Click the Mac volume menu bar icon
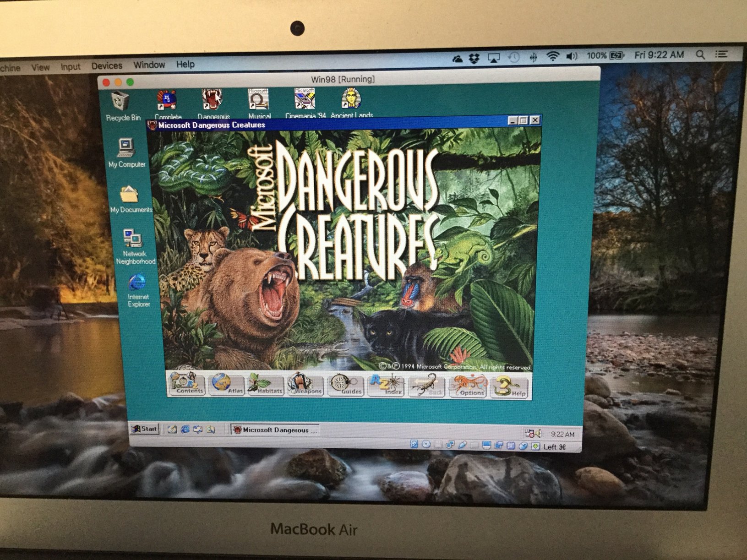Screen dimensions: 747x560 572,56
